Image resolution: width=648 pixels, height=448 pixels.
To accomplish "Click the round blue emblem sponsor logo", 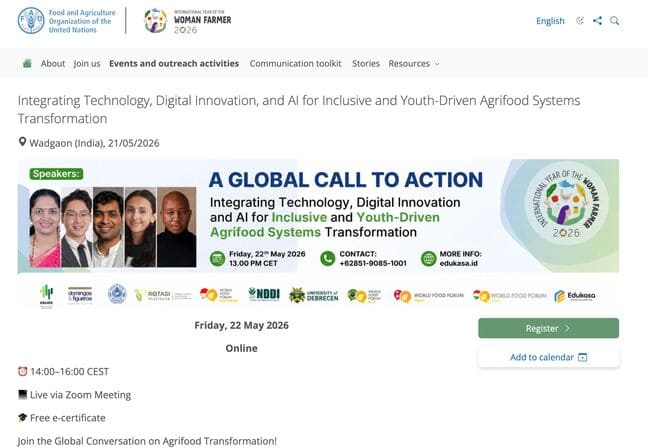I will (117, 294).
